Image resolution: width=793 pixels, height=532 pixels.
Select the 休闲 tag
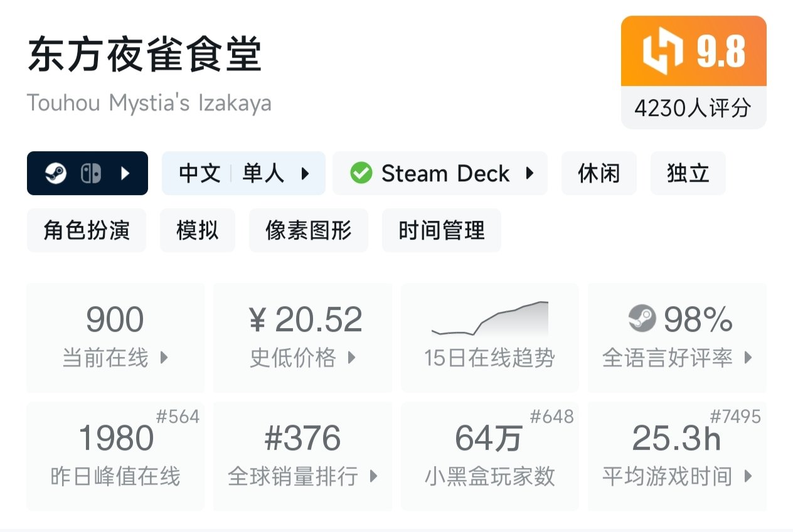pyautogui.click(x=599, y=174)
